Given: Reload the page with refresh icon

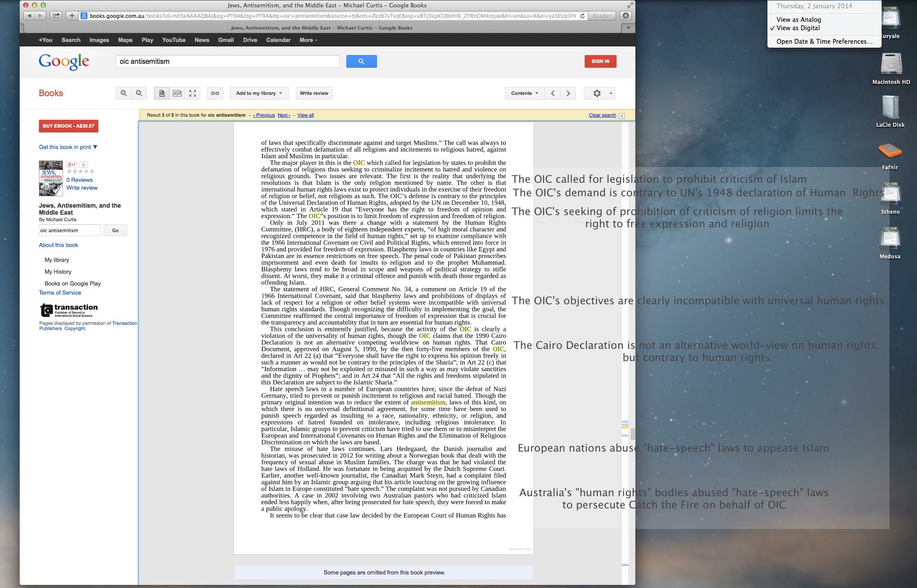Looking at the screenshot, I should [582, 16].
